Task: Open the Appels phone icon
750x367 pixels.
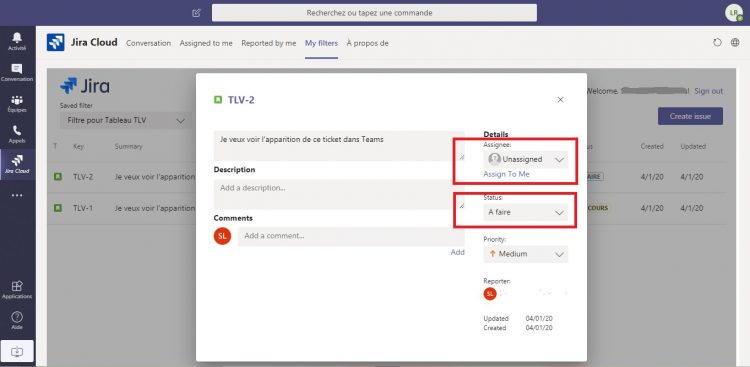Action: coord(17,131)
